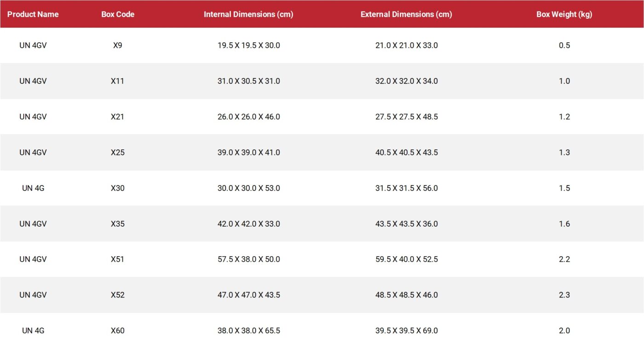Screen dimensions: 644x349
Task: Click external dimensions 27.5 X 27.5 X 48.5
Action: (407, 117)
